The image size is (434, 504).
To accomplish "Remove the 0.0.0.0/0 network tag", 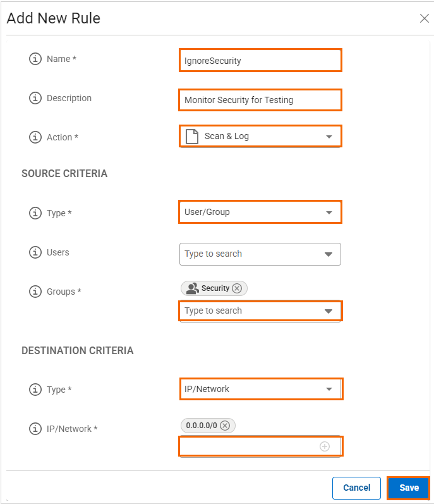I will [x=225, y=426].
